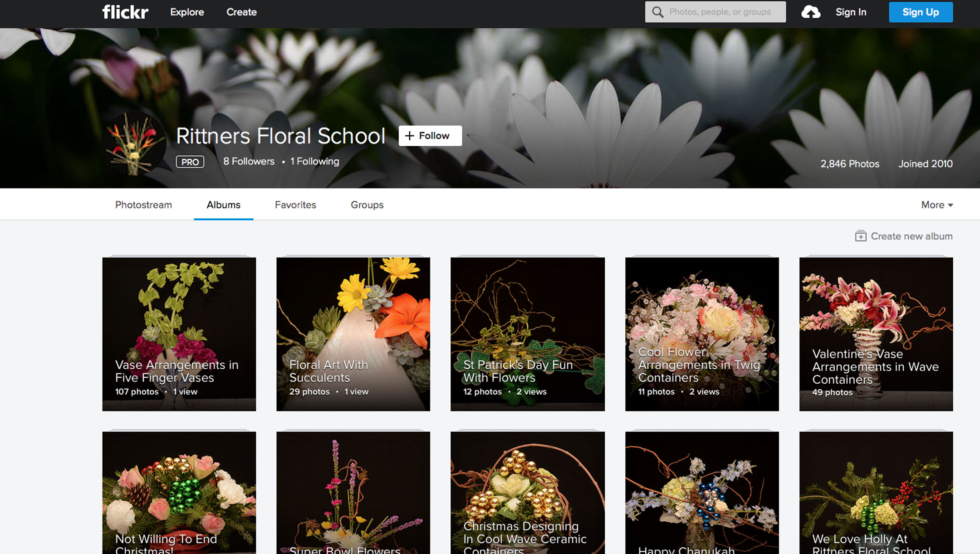Viewport: 980px width, 554px height.
Task: Open Not Willing To End Christmas album
Action: (x=179, y=493)
